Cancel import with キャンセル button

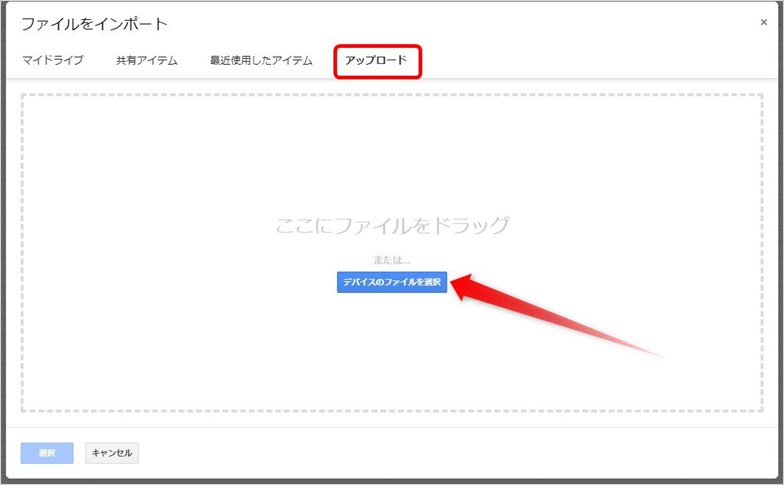coord(112,453)
